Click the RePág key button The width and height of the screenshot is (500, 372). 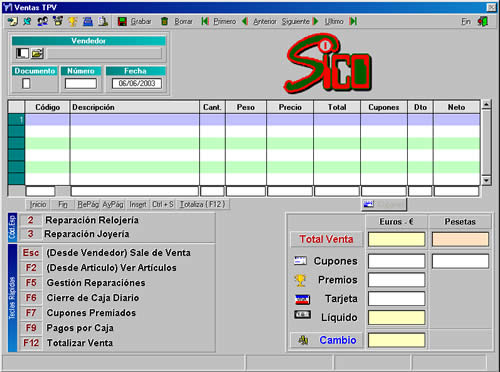coord(88,204)
